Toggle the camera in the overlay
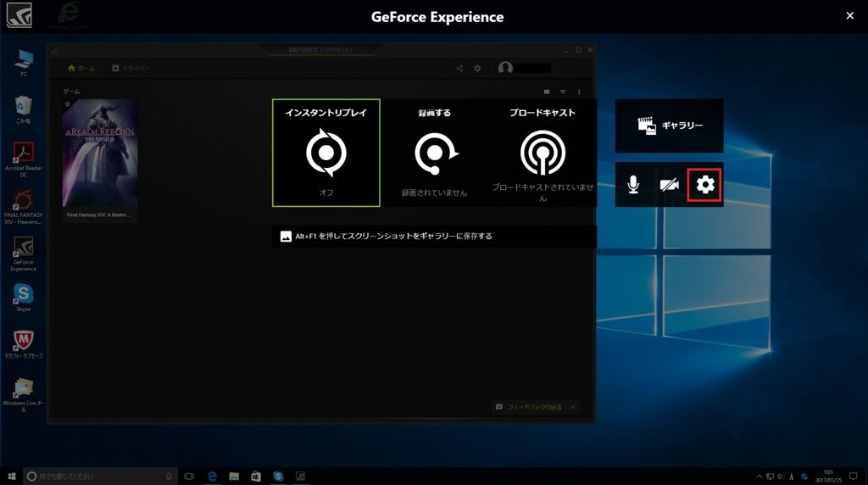868x485 pixels. coord(670,184)
